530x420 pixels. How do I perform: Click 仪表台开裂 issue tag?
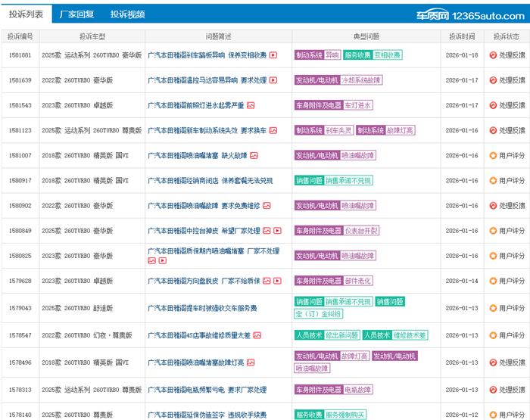[x=363, y=231]
